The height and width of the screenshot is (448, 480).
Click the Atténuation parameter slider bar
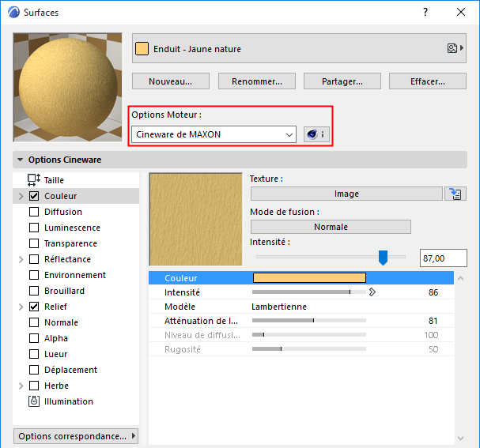tap(309, 321)
